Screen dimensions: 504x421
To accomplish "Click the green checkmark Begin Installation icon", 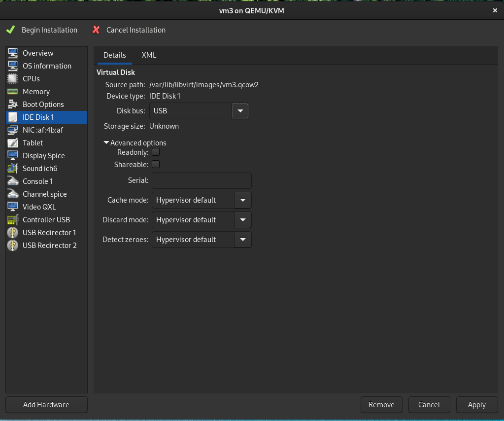I will [10, 30].
